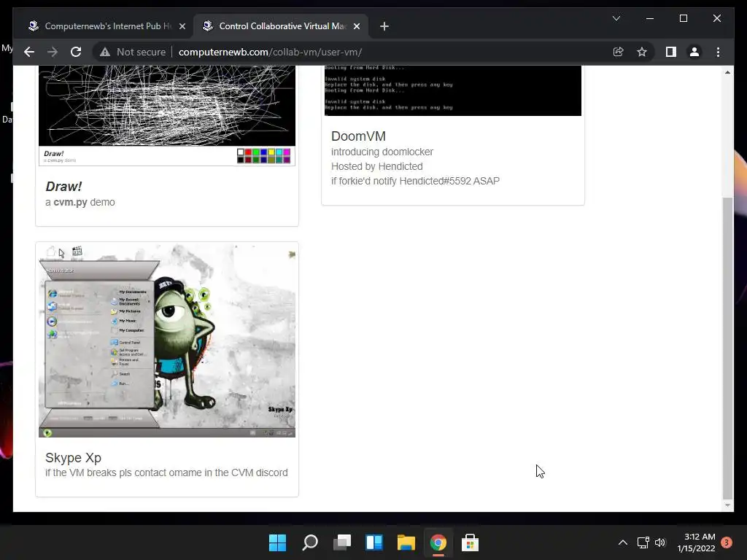Close the Control Collaborative Virtual Machines tab

356,26
